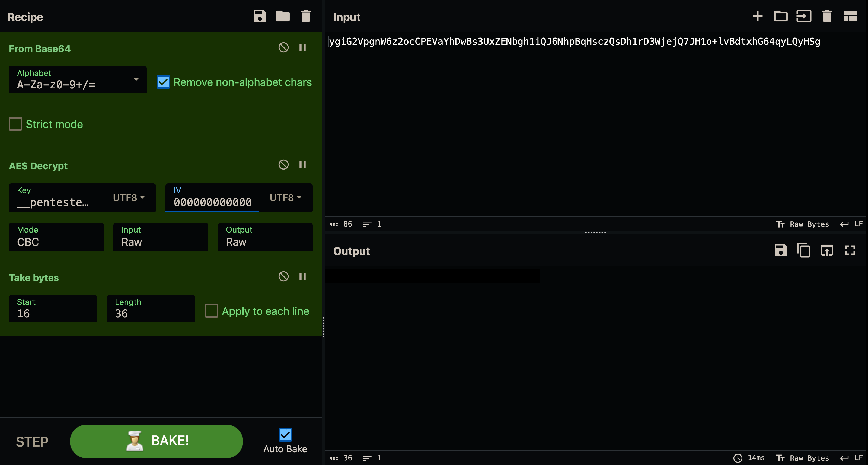The width and height of the screenshot is (868, 465).
Task: Disable the From Base64 operation
Action: [x=283, y=47]
